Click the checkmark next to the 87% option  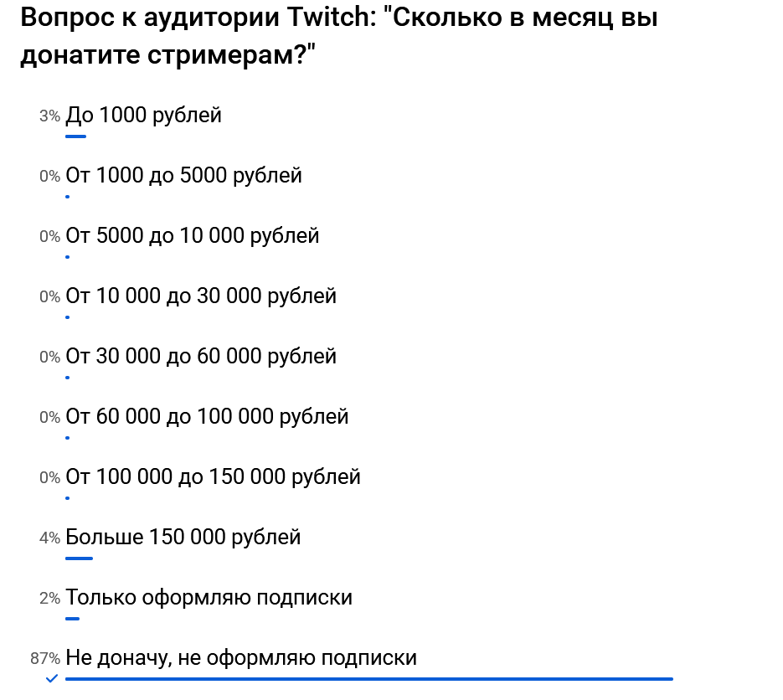click(52, 678)
